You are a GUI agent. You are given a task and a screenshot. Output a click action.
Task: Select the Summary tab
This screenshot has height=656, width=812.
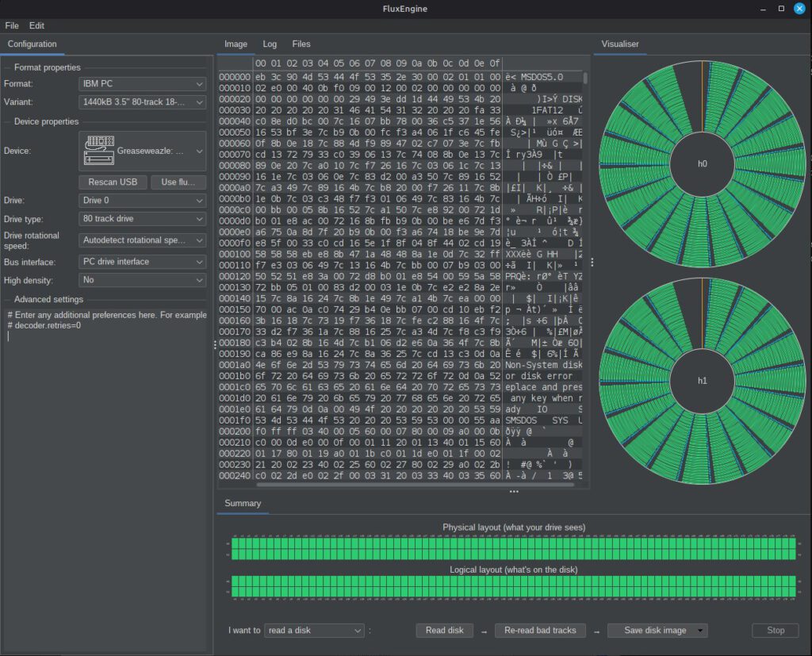coord(243,503)
